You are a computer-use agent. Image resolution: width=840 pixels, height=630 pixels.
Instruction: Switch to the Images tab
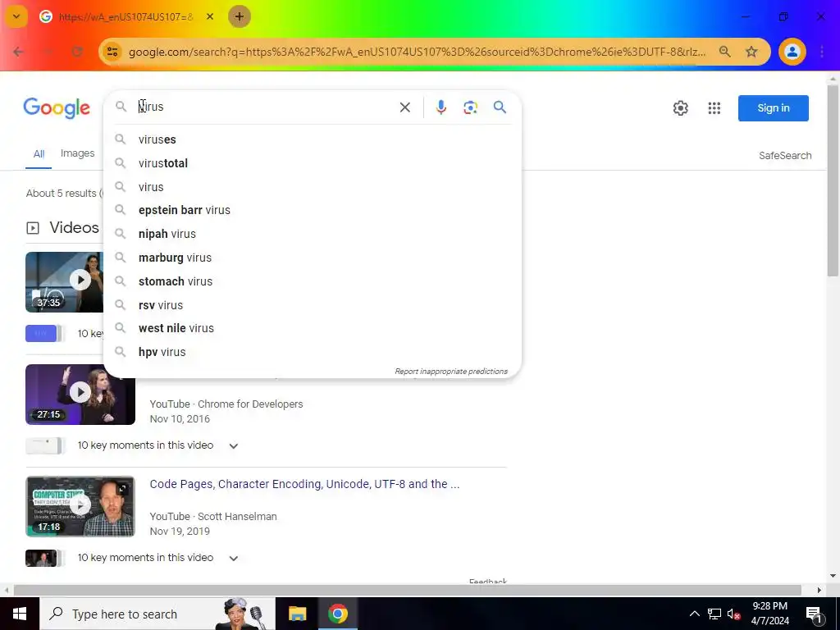(78, 153)
